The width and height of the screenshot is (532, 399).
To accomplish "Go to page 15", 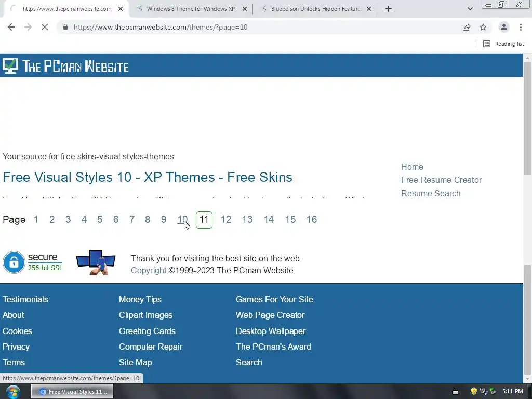I will point(290,220).
